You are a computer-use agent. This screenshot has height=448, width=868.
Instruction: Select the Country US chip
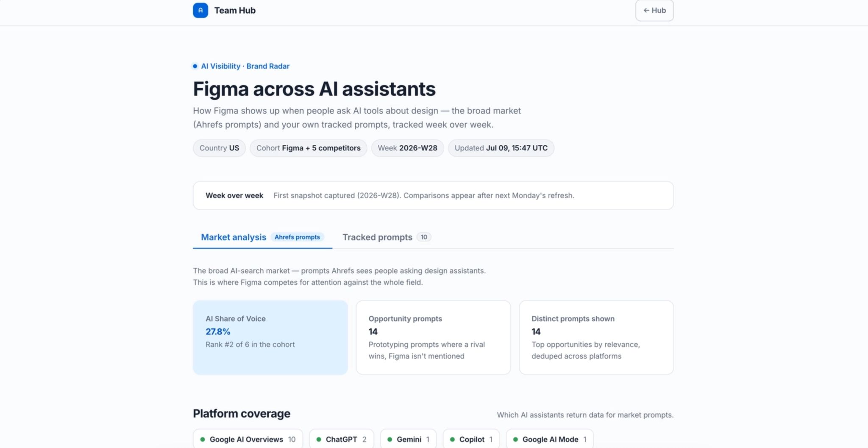point(219,148)
